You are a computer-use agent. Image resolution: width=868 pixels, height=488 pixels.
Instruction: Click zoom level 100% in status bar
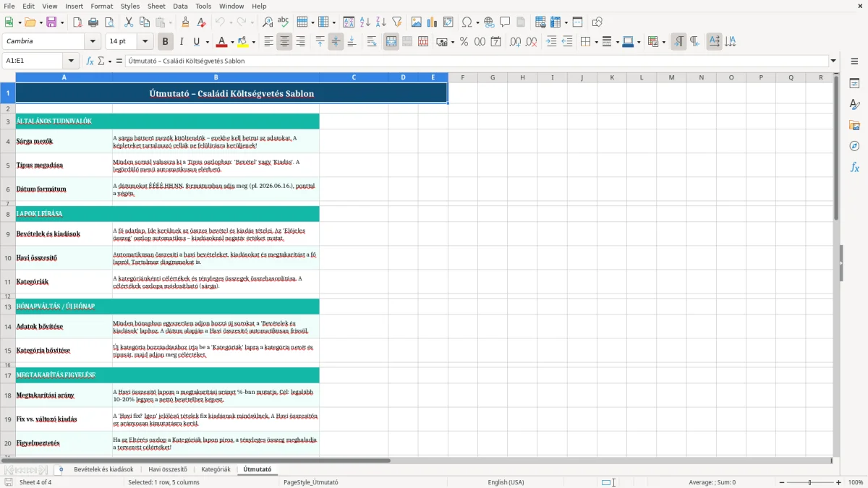[x=856, y=482]
